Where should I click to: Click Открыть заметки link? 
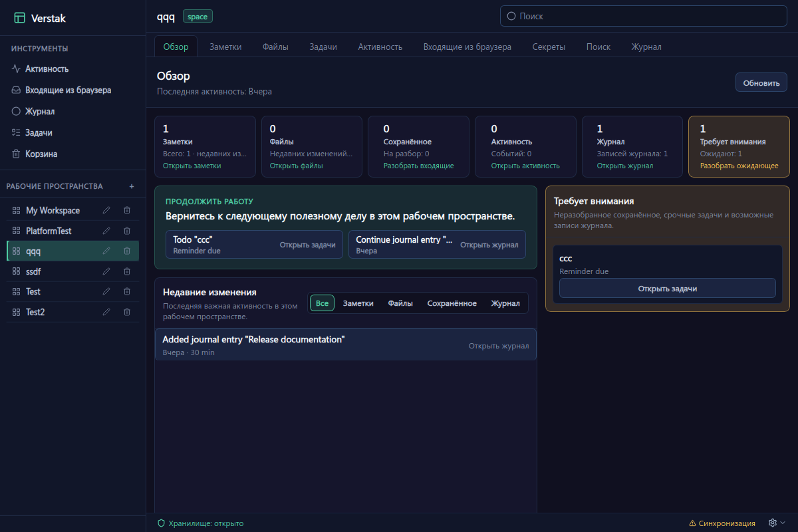point(192,166)
